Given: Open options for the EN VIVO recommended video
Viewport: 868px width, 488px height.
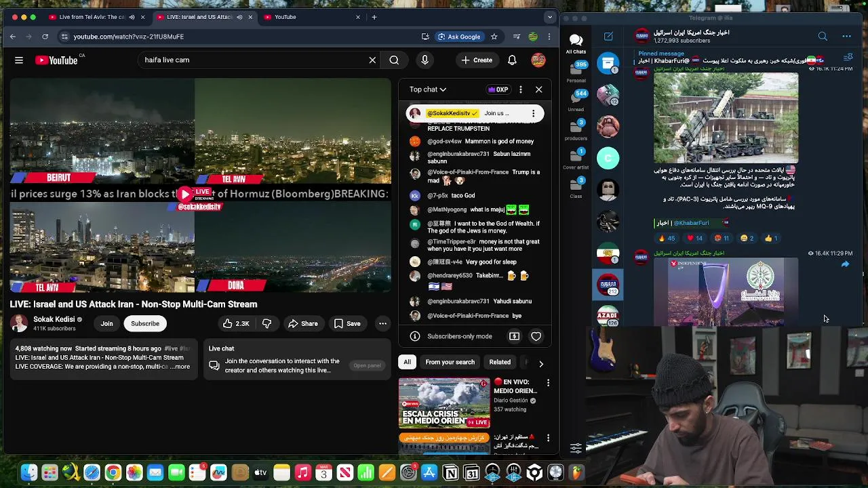Looking at the screenshot, I should tap(548, 384).
